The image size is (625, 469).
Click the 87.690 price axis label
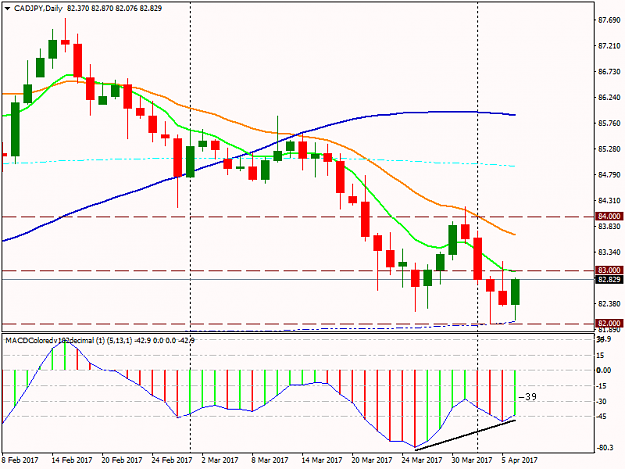click(609, 20)
